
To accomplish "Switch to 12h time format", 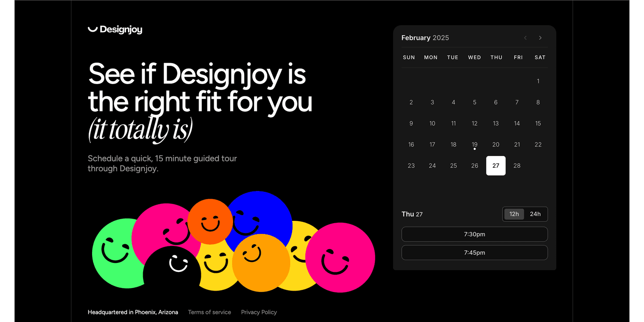I will click(514, 214).
